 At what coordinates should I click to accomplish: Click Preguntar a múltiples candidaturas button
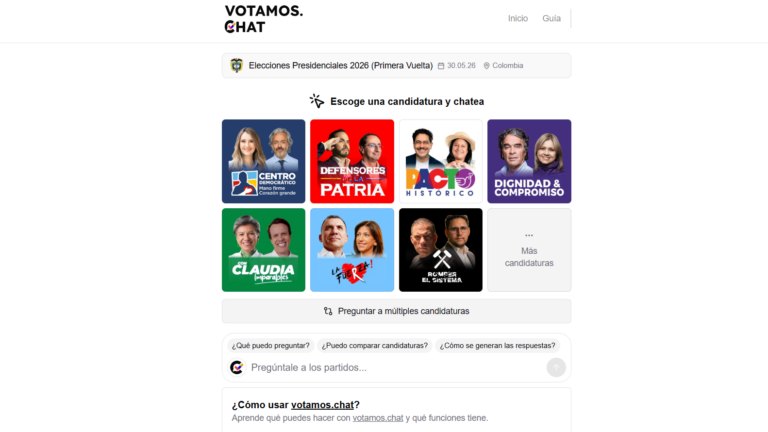(x=396, y=311)
